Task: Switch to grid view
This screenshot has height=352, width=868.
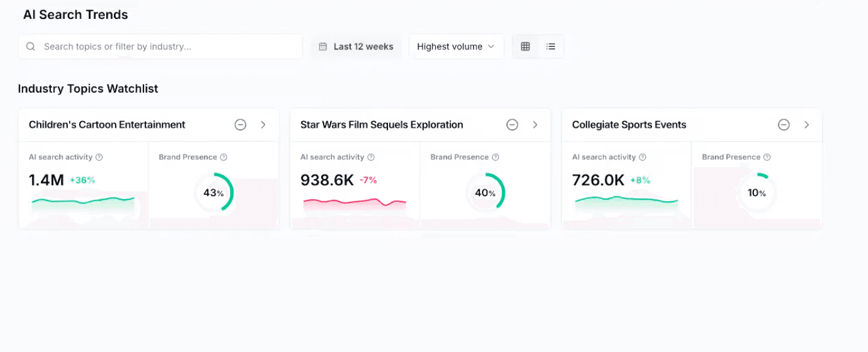Action: 526,47
